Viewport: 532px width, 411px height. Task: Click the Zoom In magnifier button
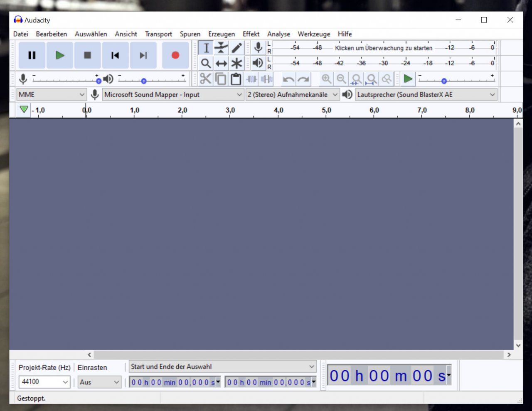tap(327, 79)
